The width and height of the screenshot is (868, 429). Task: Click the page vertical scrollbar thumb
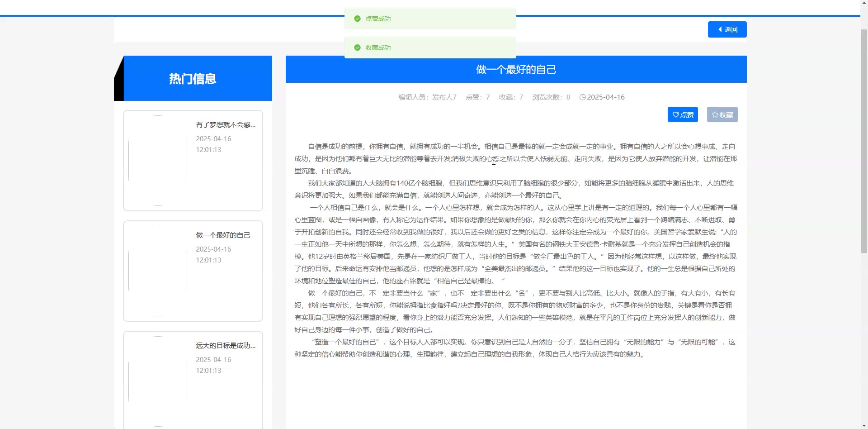pyautogui.click(x=863, y=140)
